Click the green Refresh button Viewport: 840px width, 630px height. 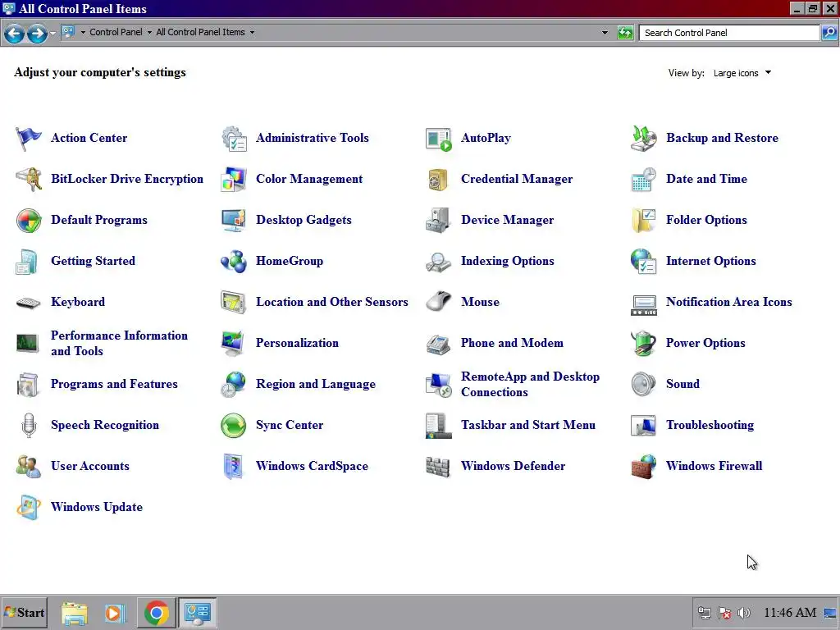click(624, 33)
